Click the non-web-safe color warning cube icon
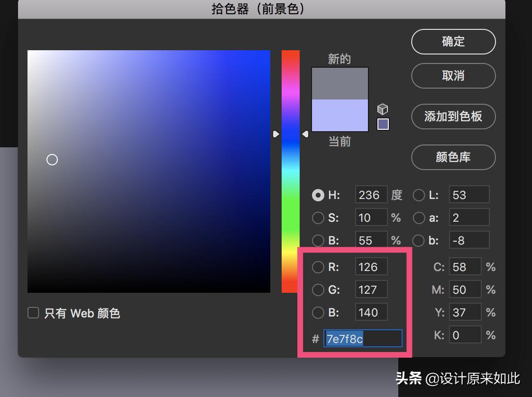This screenshot has height=397, width=532. pos(382,109)
